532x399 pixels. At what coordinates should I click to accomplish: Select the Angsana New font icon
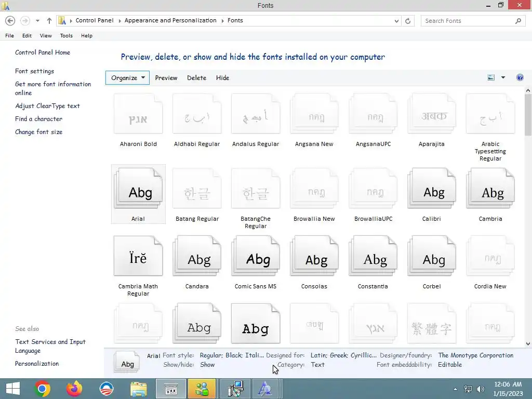pos(314,114)
